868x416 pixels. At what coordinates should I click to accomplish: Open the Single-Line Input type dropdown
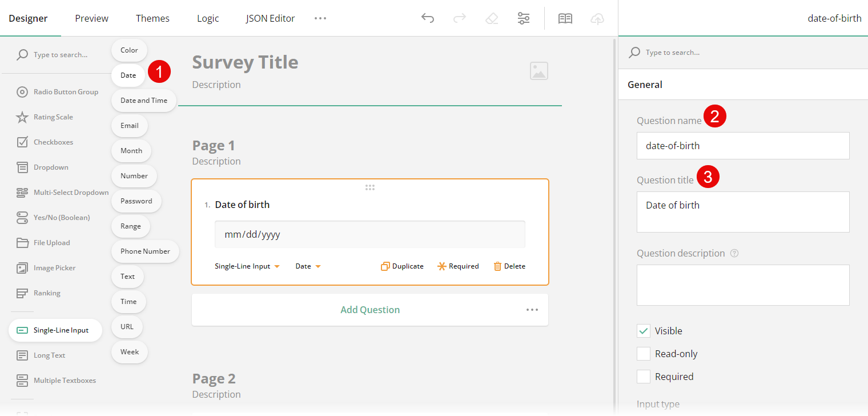click(247, 266)
